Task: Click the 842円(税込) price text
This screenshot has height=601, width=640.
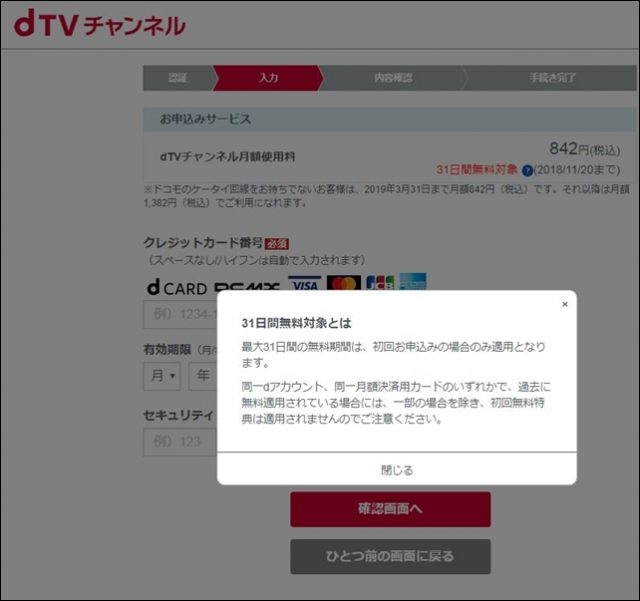Action: (584, 149)
